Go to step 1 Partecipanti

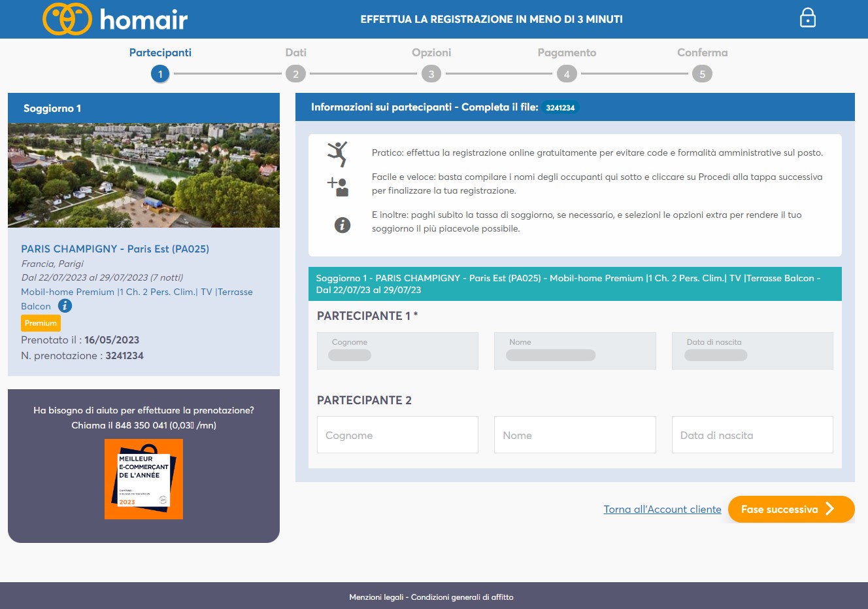[x=160, y=74]
